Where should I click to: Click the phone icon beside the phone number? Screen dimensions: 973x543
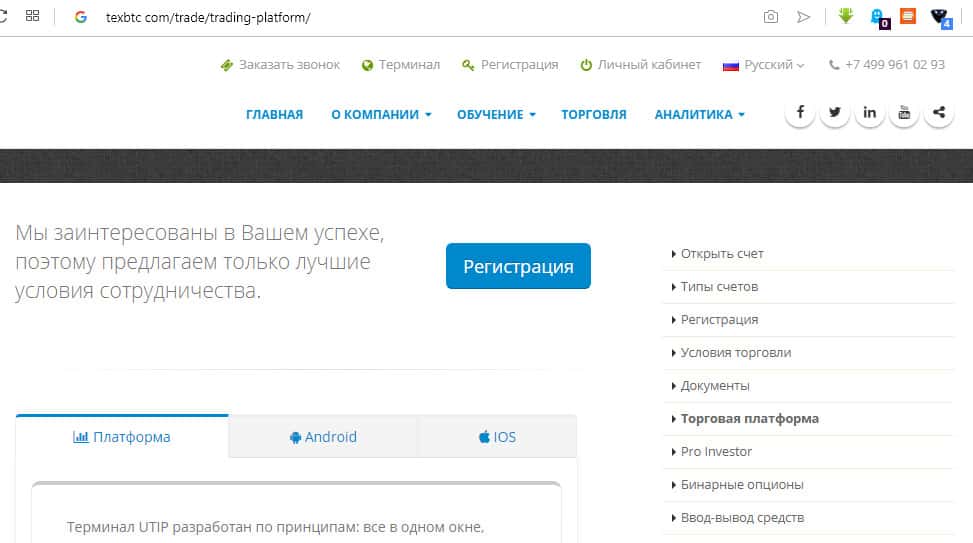[x=834, y=65]
